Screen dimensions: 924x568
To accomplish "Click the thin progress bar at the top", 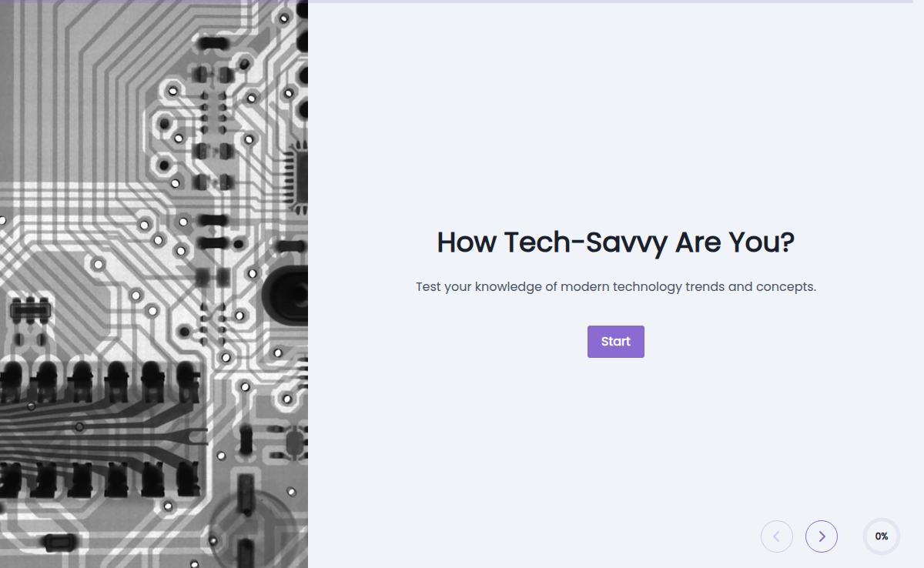I will click(616, 2).
